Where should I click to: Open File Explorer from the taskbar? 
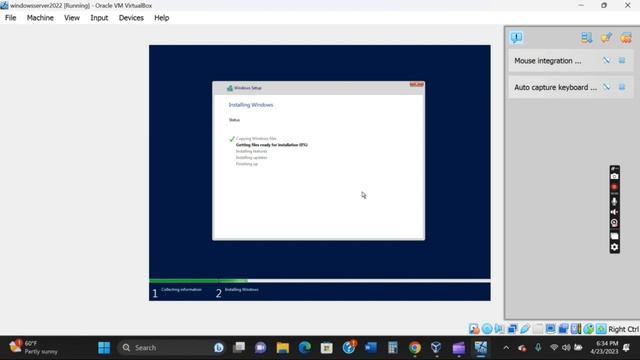click(x=282, y=348)
